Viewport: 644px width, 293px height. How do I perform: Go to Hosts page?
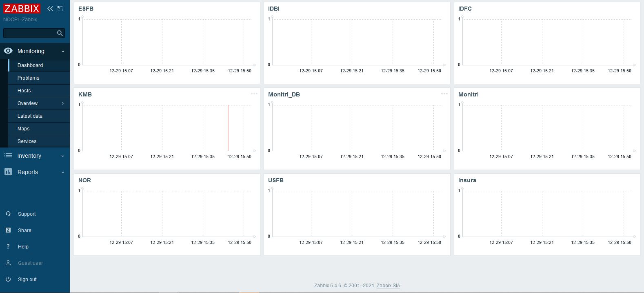click(x=39, y=91)
